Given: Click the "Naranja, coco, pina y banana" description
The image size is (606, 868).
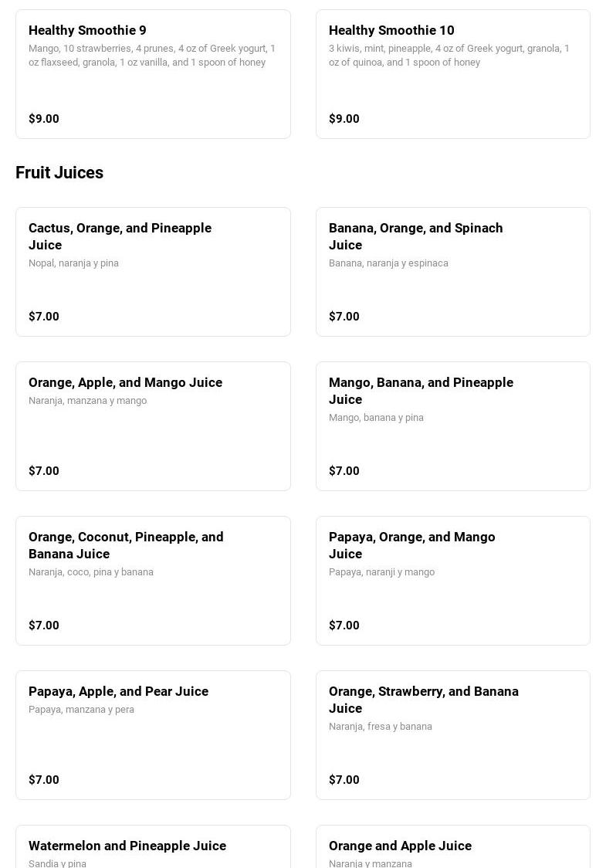Looking at the screenshot, I should coord(91,572).
